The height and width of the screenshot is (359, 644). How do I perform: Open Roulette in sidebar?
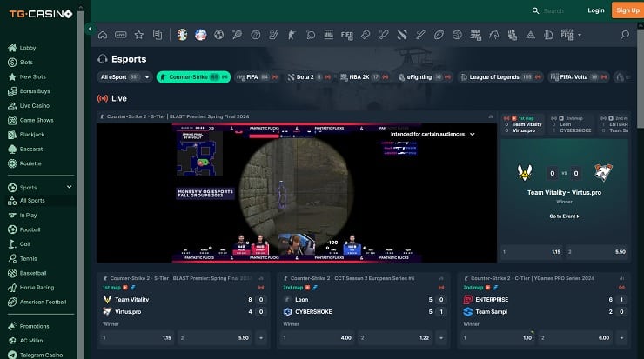point(30,163)
